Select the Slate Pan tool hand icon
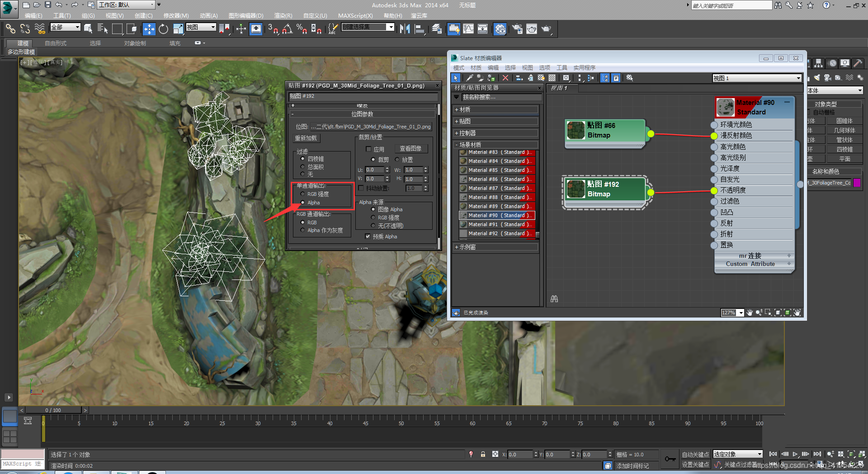 pyautogui.click(x=750, y=313)
